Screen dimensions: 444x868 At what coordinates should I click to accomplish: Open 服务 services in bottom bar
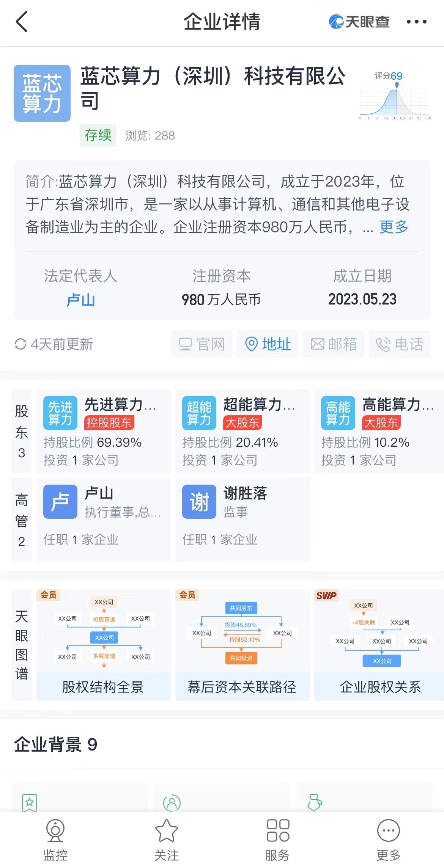point(278,841)
